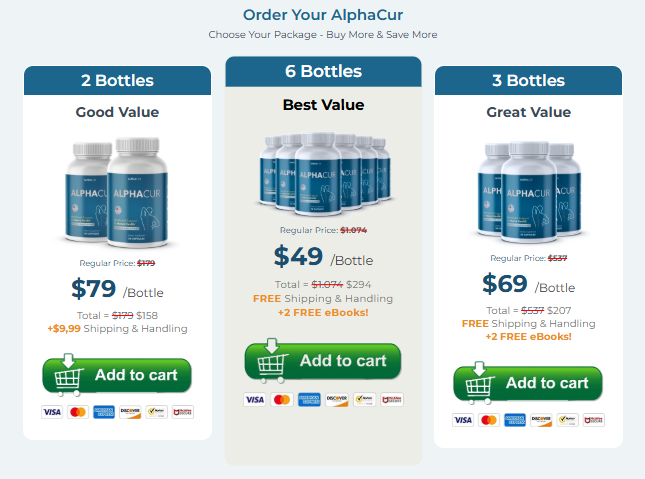Viewport: 645px width, 479px height.
Task: Click the shopping cart icon on 6 Bottles button
Action: point(271,361)
